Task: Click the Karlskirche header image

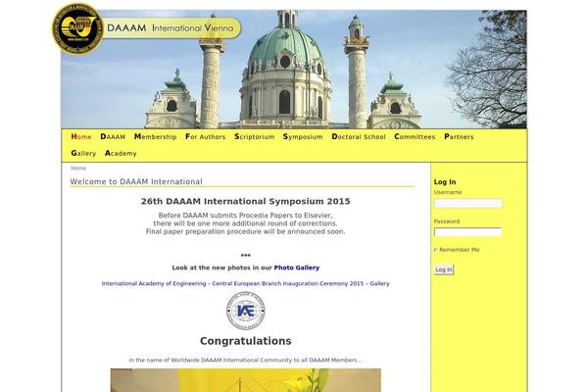Action: [x=294, y=69]
